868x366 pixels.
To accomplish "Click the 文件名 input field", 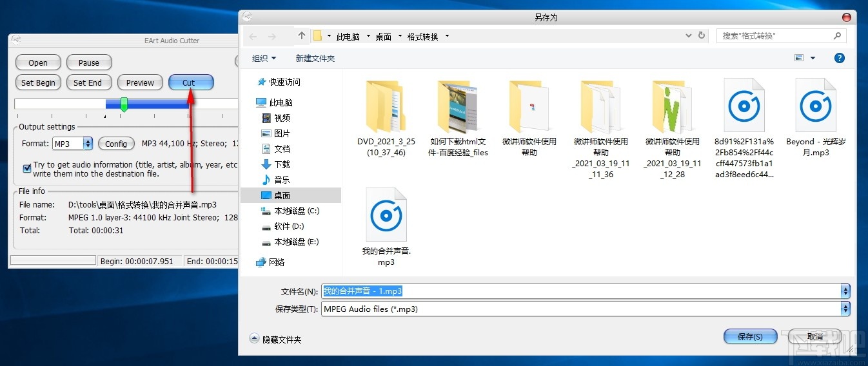I will 581,291.
